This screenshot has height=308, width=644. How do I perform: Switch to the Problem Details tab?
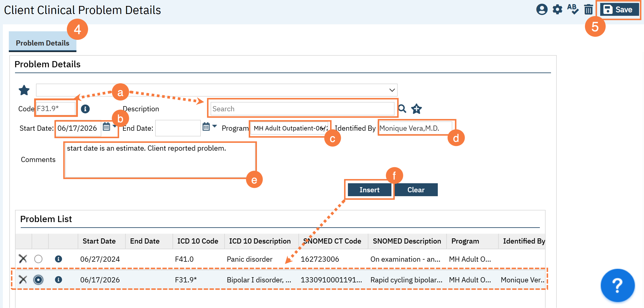43,43
